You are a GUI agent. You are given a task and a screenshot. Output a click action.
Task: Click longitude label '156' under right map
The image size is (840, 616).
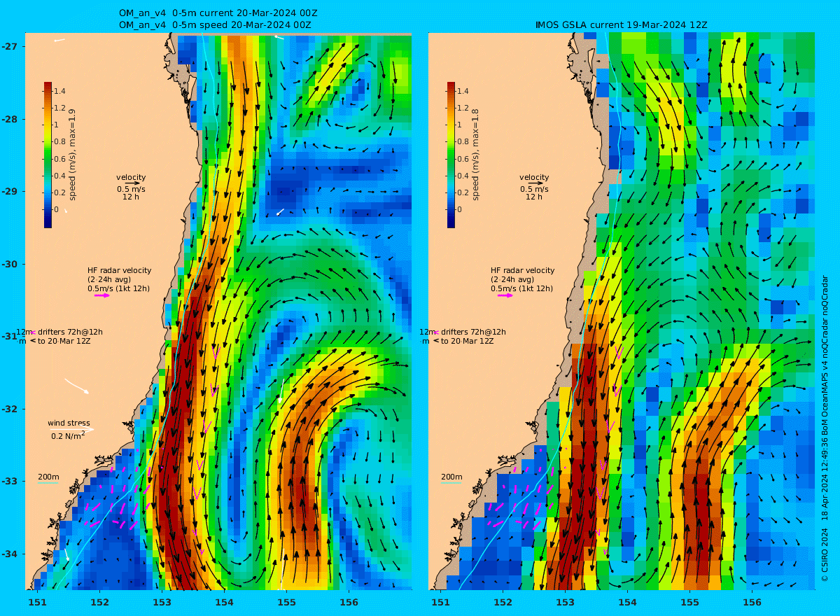pos(752,602)
